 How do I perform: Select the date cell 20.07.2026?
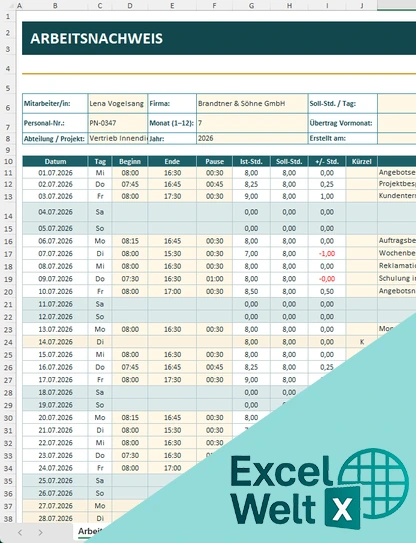pyautogui.click(x=55, y=417)
